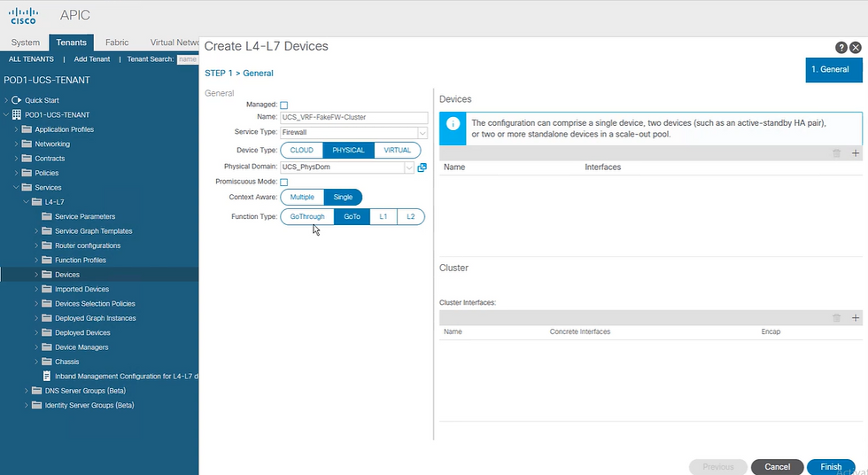Enable the Promiscuous Mode checkbox

coord(284,183)
